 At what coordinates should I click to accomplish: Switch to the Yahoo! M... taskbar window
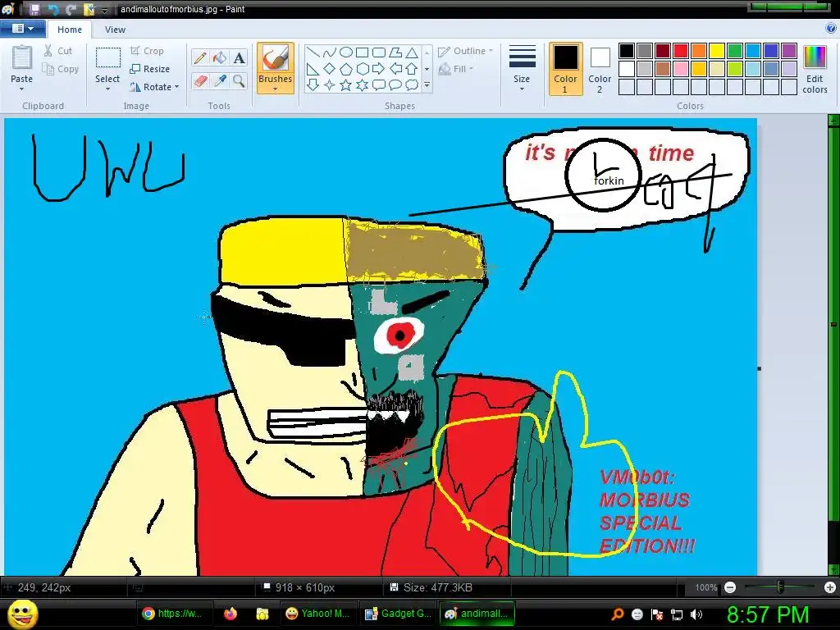[317, 614]
